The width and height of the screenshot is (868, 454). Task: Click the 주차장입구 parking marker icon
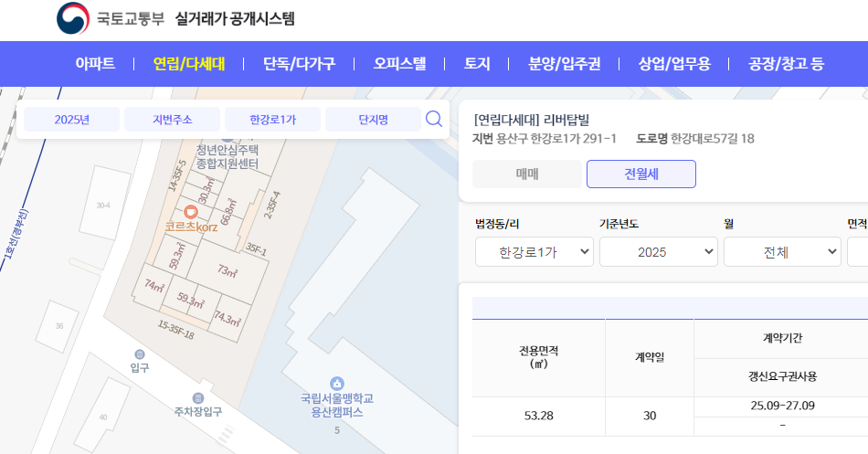[x=198, y=398]
